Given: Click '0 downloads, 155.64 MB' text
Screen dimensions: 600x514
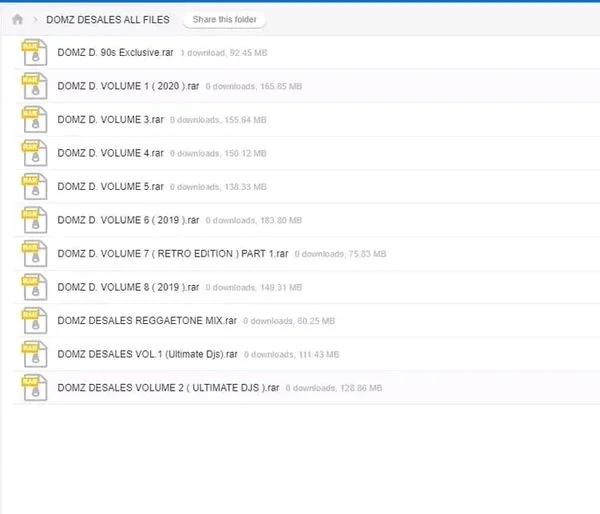Looking at the screenshot, I should tap(218, 120).
